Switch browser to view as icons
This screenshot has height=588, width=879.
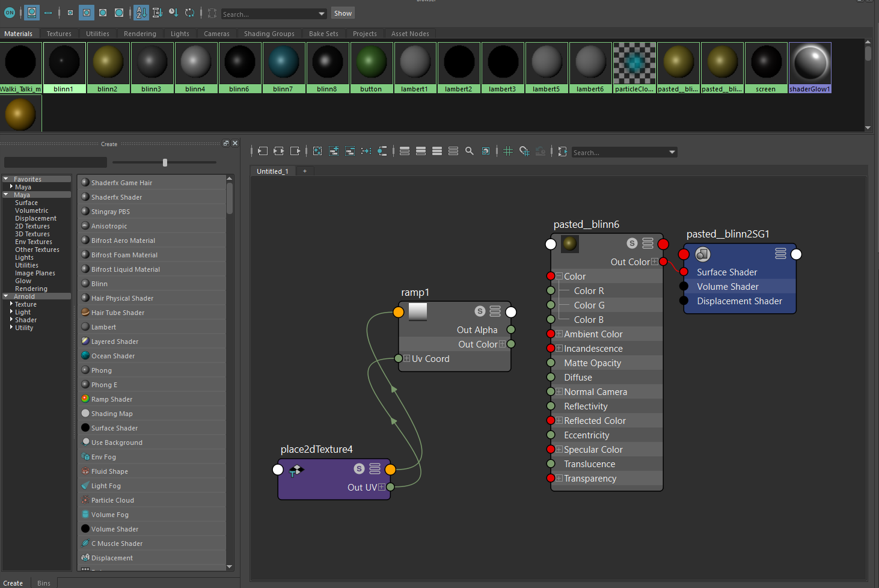tap(32, 13)
